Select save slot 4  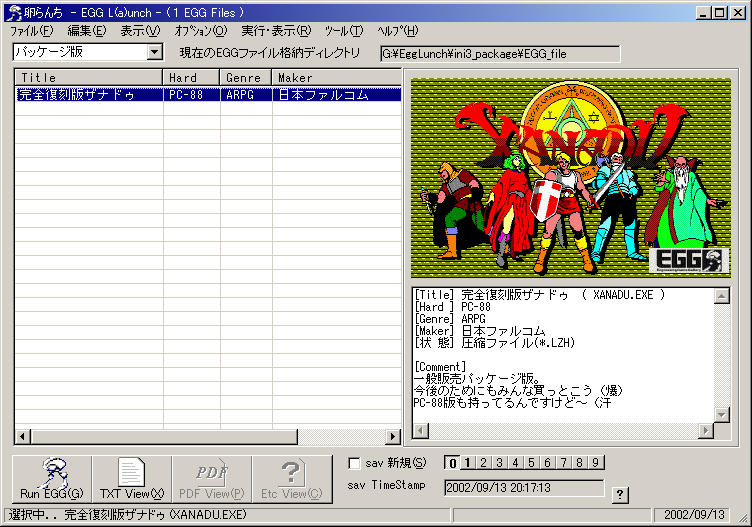(x=516, y=463)
